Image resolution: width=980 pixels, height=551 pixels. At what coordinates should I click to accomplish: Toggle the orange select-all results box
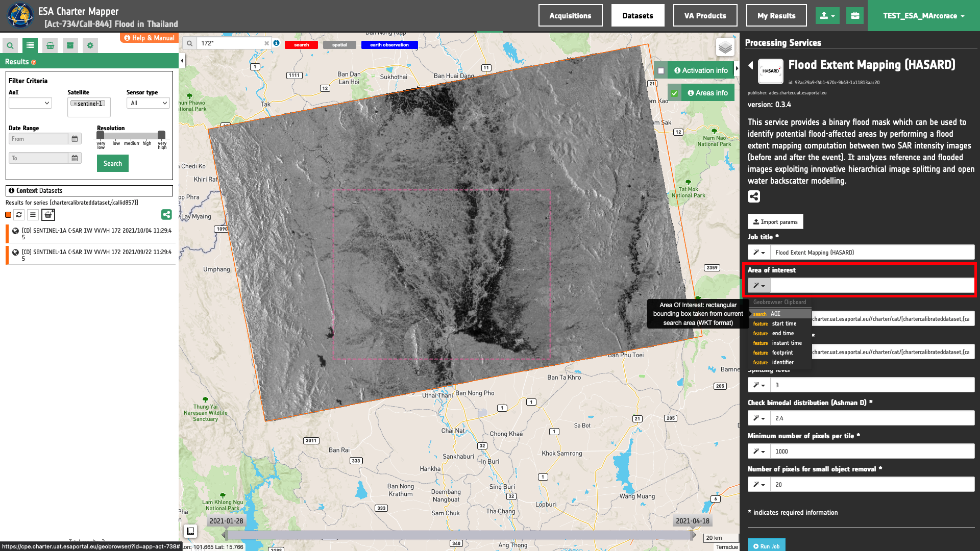(8, 215)
